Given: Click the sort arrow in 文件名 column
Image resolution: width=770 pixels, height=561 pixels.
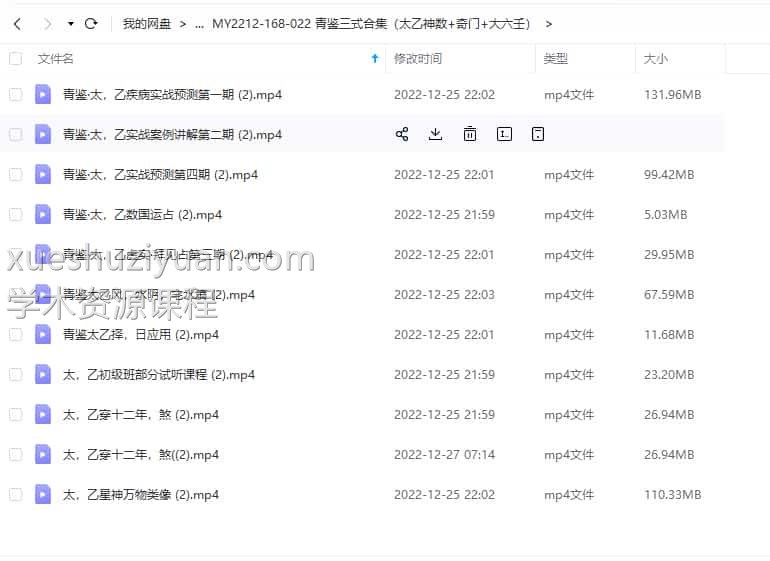Looking at the screenshot, I should pyautogui.click(x=374, y=59).
